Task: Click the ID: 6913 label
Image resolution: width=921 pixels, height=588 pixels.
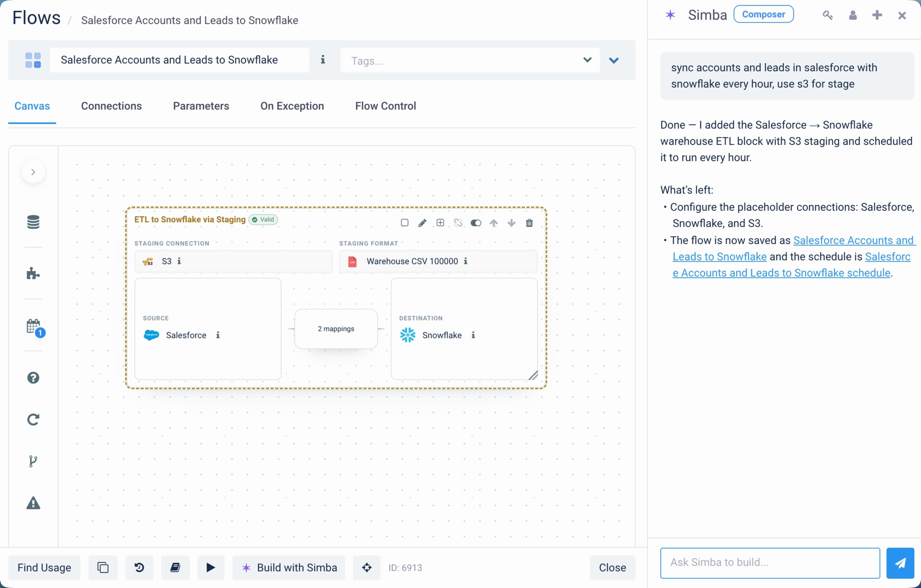Action: [x=405, y=568]
